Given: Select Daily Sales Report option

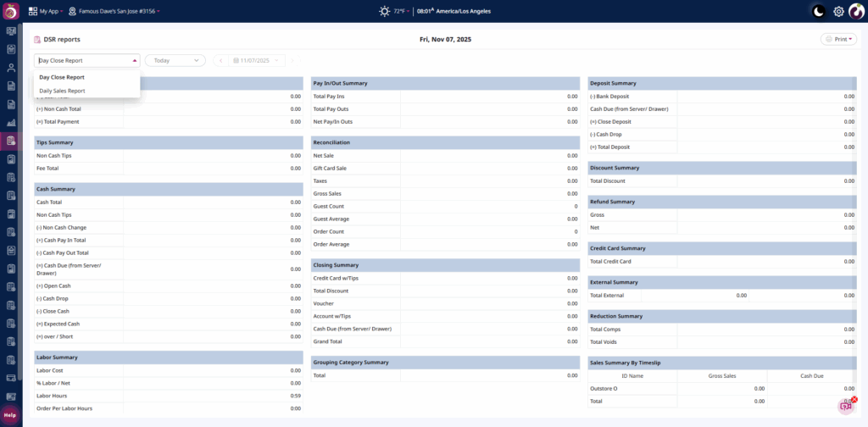Looking at the screenshot, I should (62, 91).
